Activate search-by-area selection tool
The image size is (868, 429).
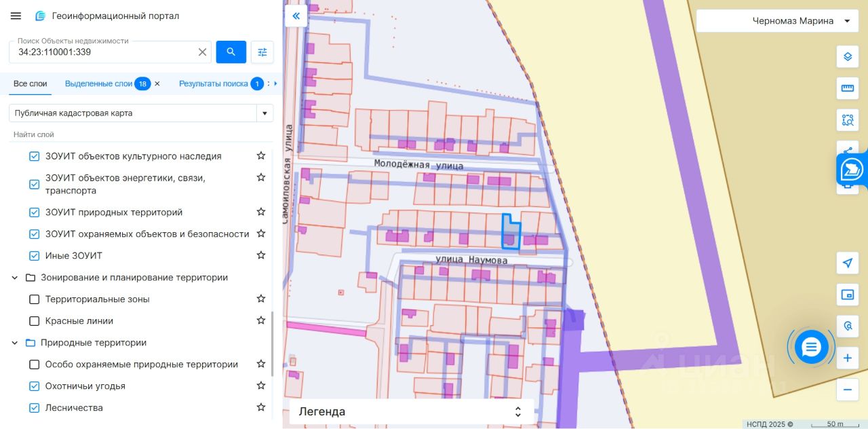tap(848, 120)
